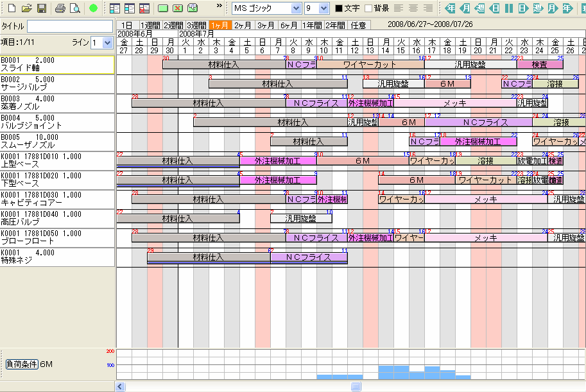
Task: Show more toolbar buttons via double chevron
Action: pyautogui.click(x=220, y=6)
